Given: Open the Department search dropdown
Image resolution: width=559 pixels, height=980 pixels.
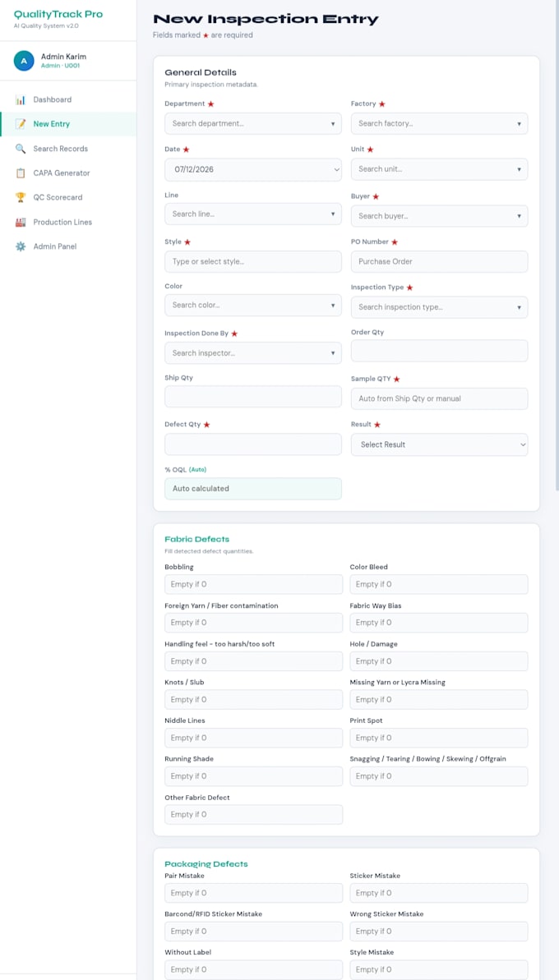Looking at the screenshot, I should [253, 124].
